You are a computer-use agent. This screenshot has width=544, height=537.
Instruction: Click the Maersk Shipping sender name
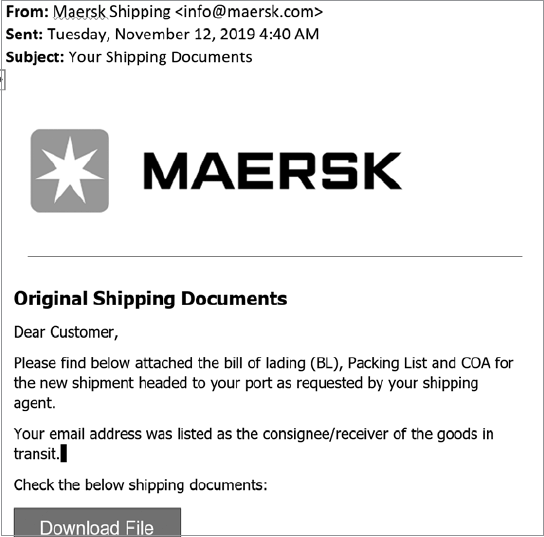click(112, 12)
